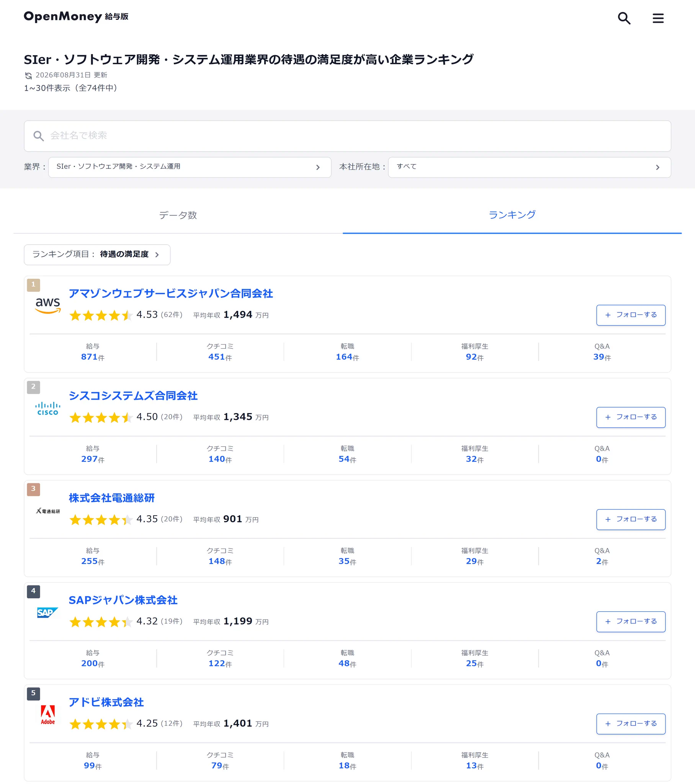Open Cisco 福利厚生 32件
This screenshot has width=695, height=784.
pyautogui.click(x=475, y=454)
